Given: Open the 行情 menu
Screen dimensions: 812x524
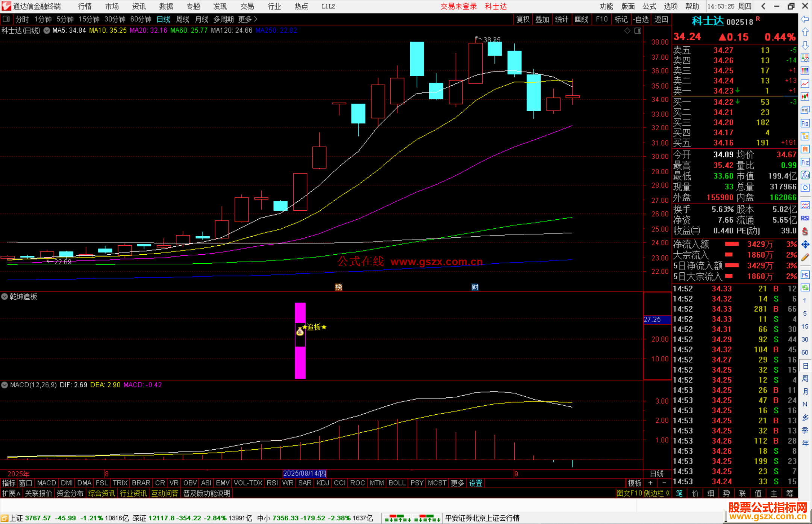Looking at the screenshot, I should tap(85, 6).
